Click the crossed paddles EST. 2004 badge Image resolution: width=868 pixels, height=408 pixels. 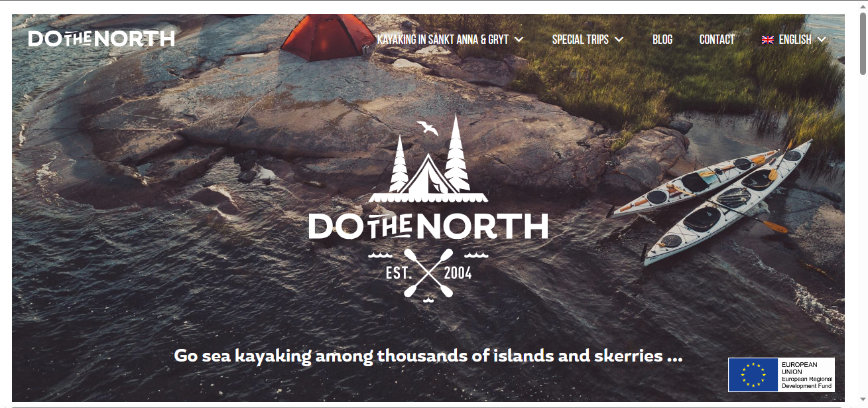click(x=428, y=273)
